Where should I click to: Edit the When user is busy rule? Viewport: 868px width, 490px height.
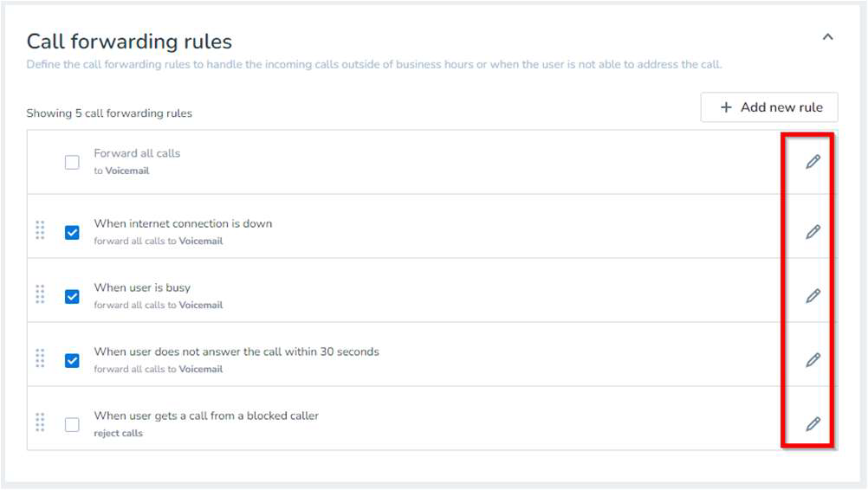pos(813,296)
